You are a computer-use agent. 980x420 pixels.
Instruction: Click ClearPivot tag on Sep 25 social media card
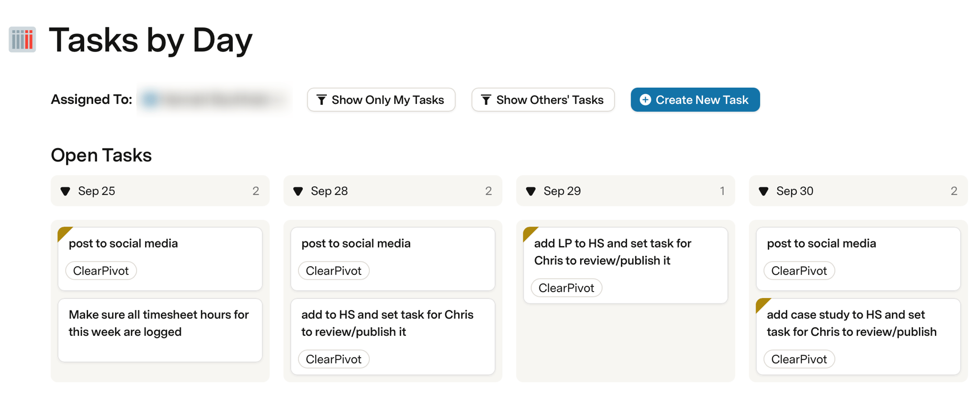(101, 271)
